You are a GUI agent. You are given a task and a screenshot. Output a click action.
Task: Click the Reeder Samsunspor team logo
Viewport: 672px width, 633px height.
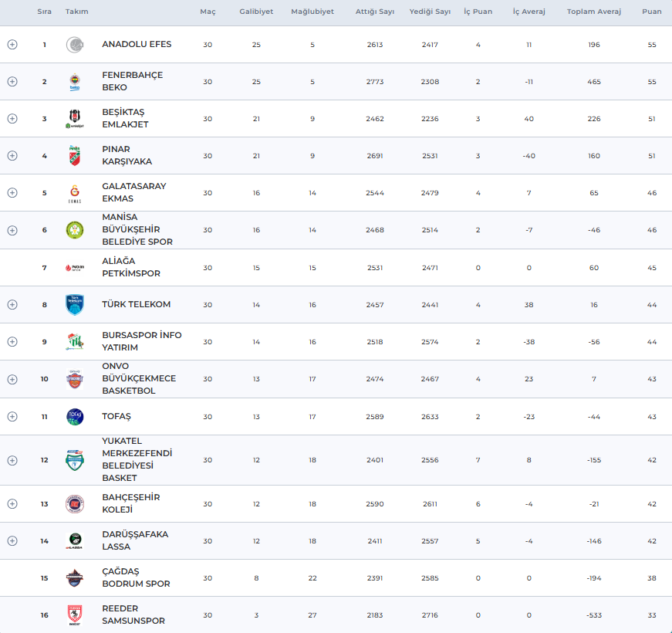(75, 615)
